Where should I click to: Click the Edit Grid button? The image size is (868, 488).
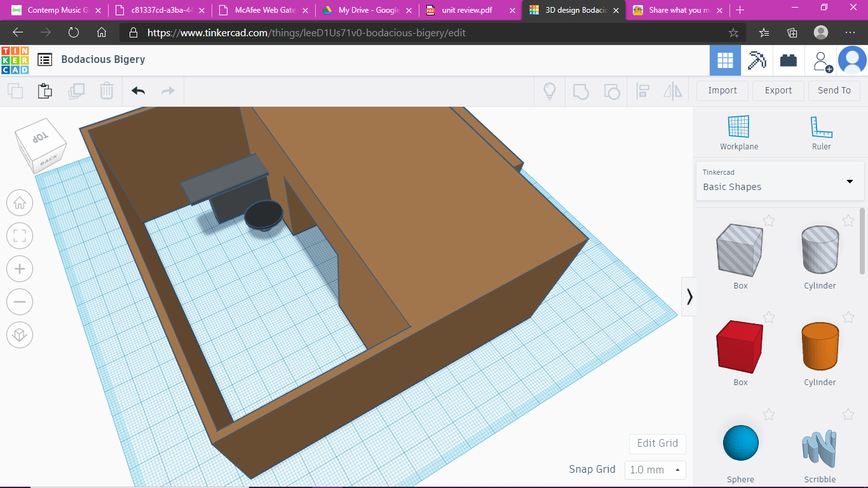click(658, 444)
